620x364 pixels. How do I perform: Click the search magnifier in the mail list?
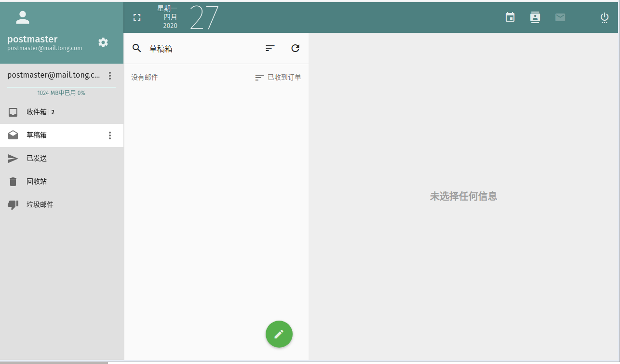(137, 48)
